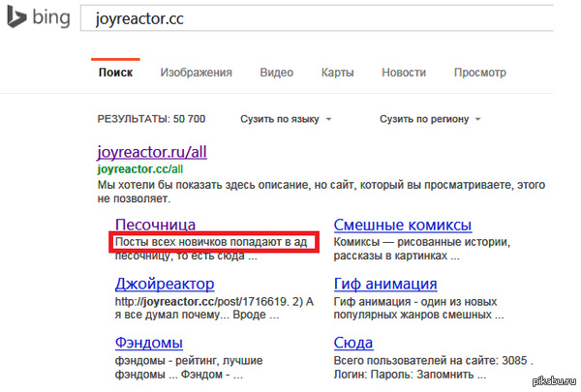Open the Песочница sublink
Screen dimensions: 581x392
click(x=155, y=225)
